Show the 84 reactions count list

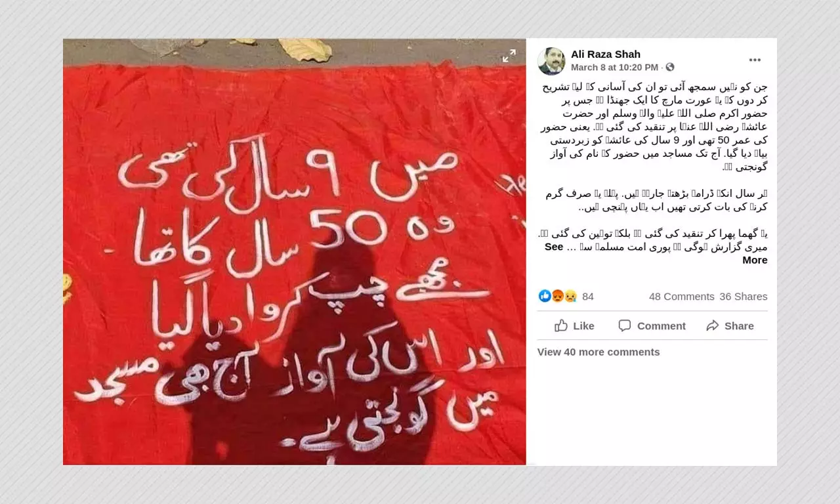pyautogui.click(x=588, y=297)
